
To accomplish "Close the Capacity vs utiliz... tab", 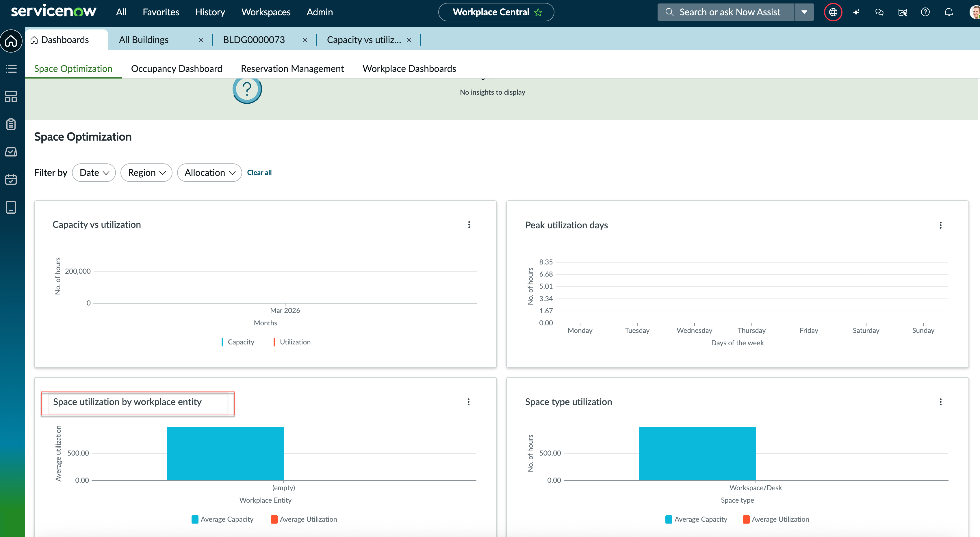I will click(x=409, y=40).
